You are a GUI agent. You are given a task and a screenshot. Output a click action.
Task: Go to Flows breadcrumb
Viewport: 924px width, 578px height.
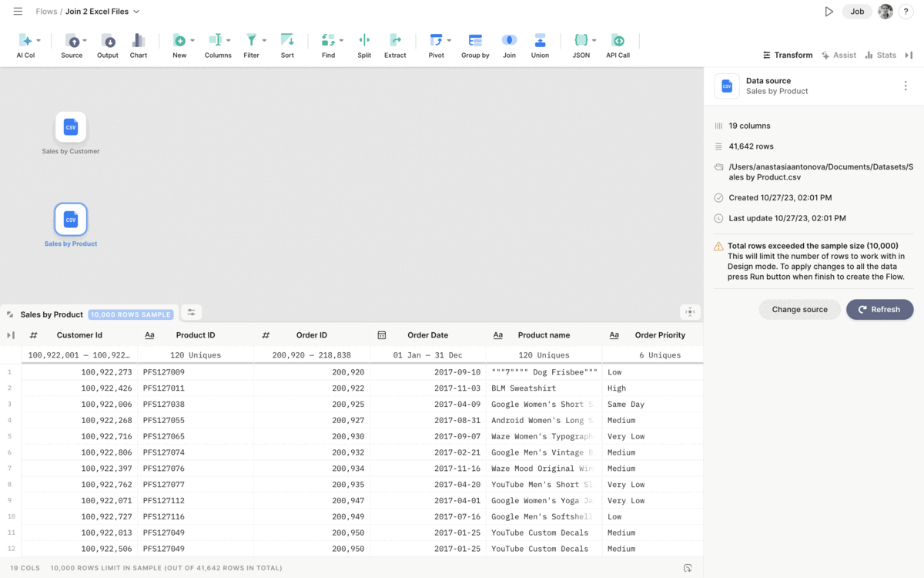[x=46, y=12]
